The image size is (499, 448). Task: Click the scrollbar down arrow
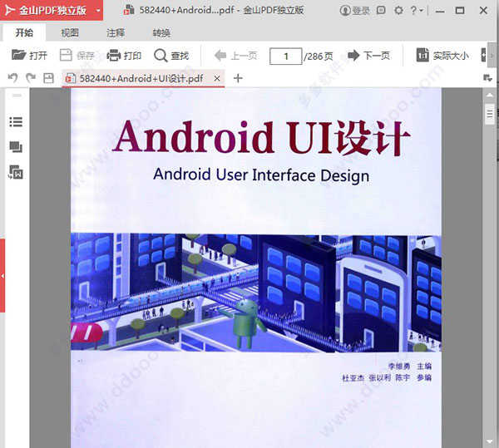[490, 441]
